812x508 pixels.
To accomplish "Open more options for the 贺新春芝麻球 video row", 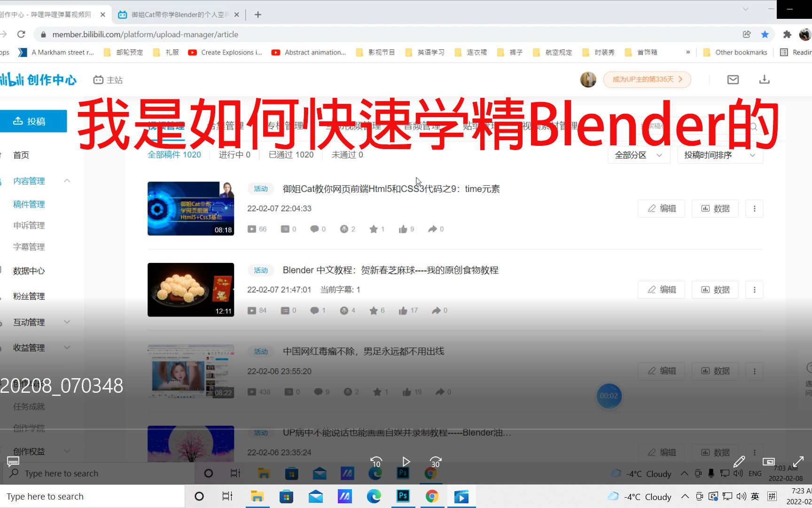I will tap(755, 290).
